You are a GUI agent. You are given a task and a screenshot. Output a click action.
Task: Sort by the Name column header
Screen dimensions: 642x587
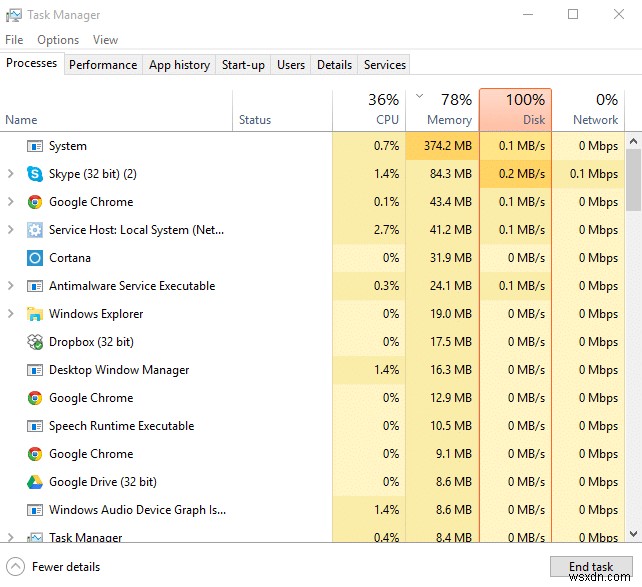pyautogui.click(x=116, y=110)
